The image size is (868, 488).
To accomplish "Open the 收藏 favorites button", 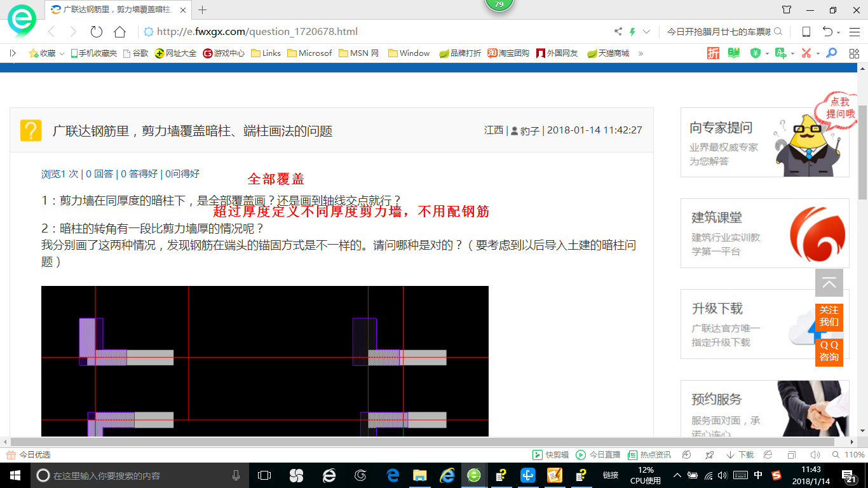I will point(42,53).
